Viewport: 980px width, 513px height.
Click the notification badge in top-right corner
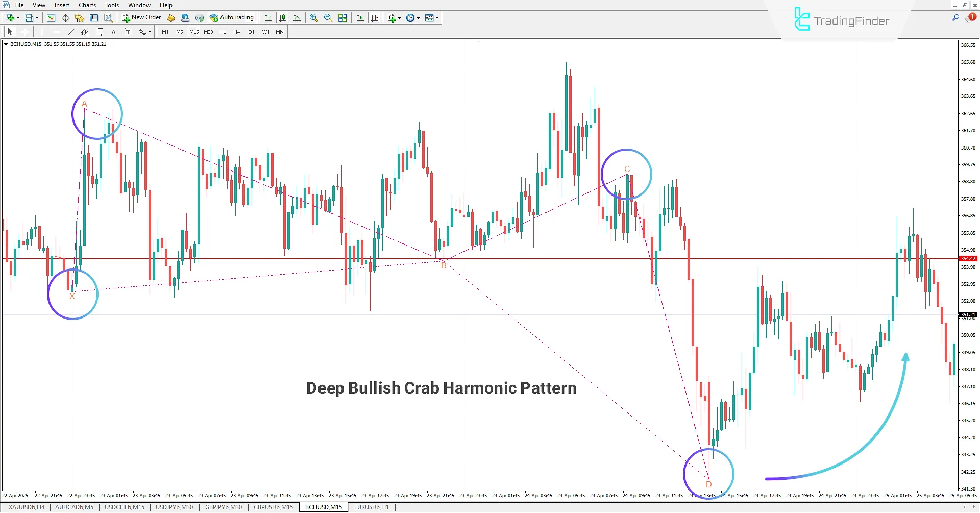pyautogui.click(x=972, y=17)
